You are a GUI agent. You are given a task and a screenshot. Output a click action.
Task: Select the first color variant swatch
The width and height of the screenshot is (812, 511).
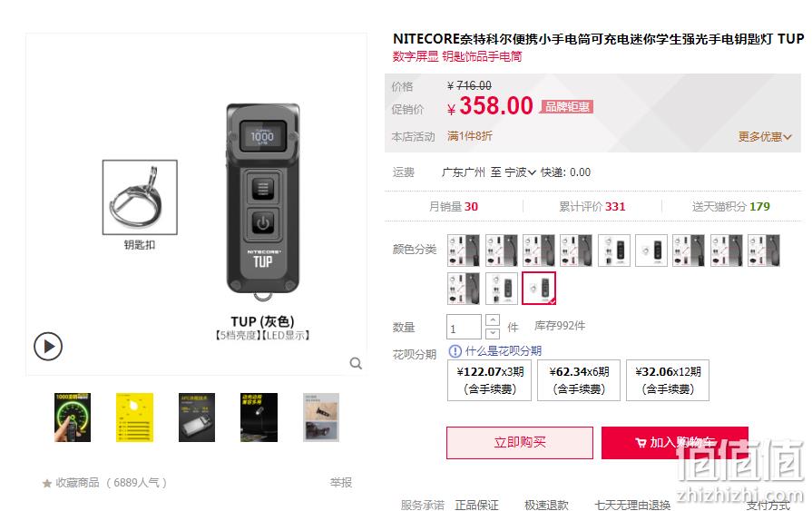464,251
